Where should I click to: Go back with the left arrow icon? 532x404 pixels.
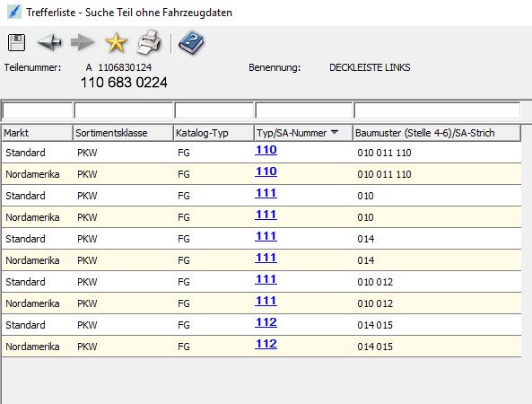tap(49, 42)
